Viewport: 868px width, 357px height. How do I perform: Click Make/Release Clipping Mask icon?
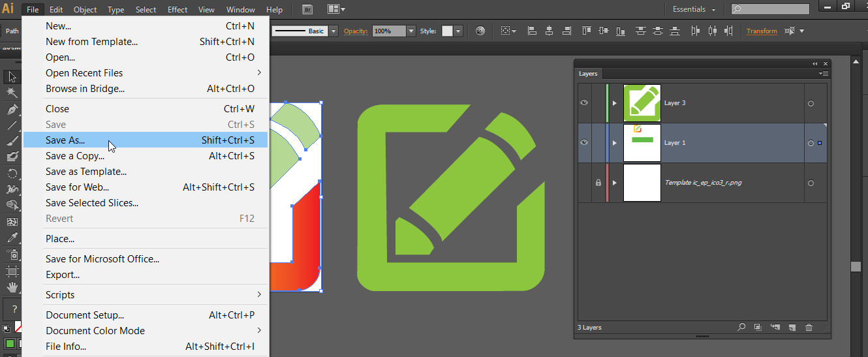pos(758,327)
